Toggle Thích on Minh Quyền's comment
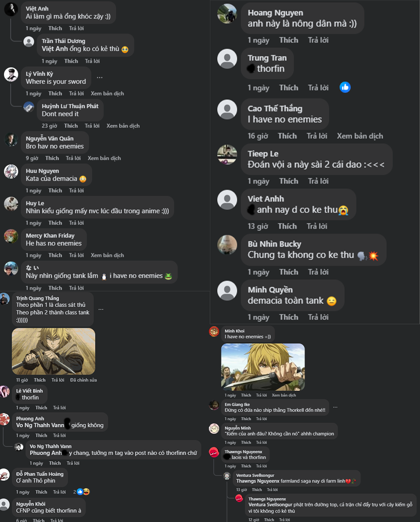 tap(289, 317)
